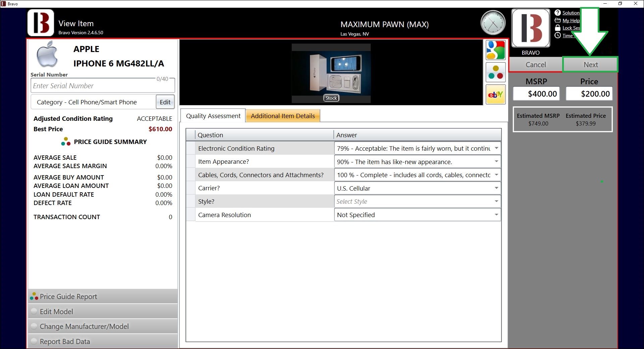Expand Electronic Condition Rating dropdown
The width and height of the screenshot is (644, 349).
(496, 148)
